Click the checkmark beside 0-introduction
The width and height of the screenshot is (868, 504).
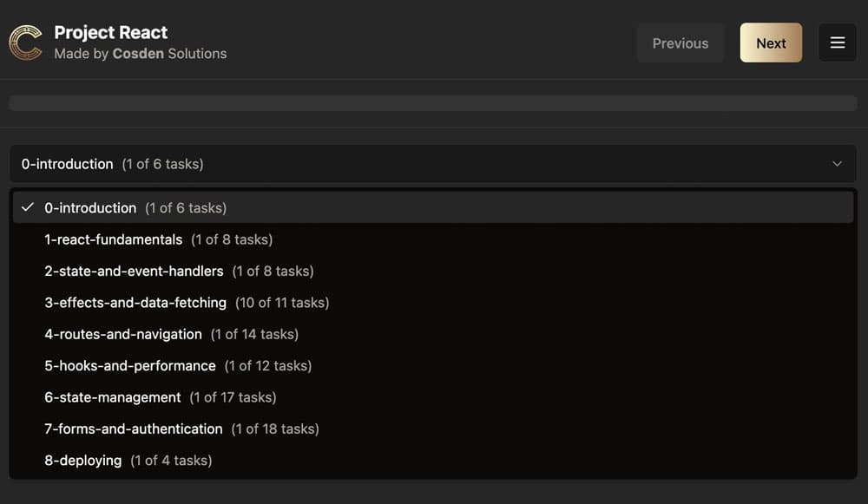pyautogui.click(x=28, y=207)
